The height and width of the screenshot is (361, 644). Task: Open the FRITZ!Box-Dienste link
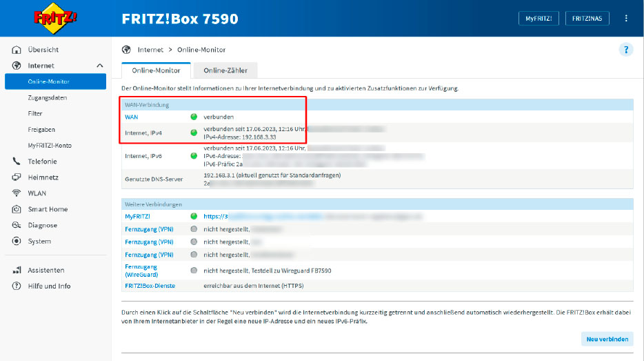click(x=150, y=286)
